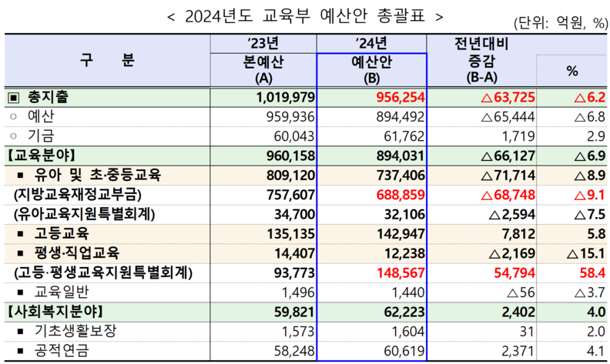Click the red value 148,567
The height and width of the screenshot is (364, 610).
coord(401,272)
